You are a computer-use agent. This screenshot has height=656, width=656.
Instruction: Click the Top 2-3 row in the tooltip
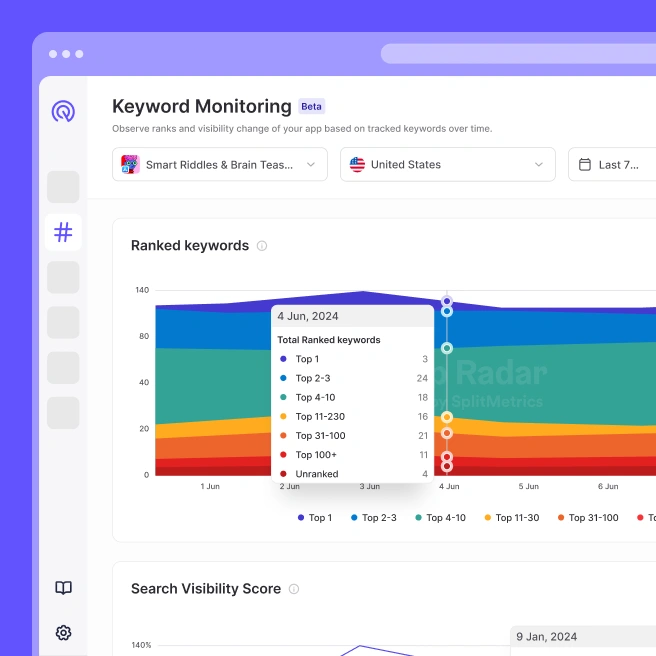click(352, 378)
